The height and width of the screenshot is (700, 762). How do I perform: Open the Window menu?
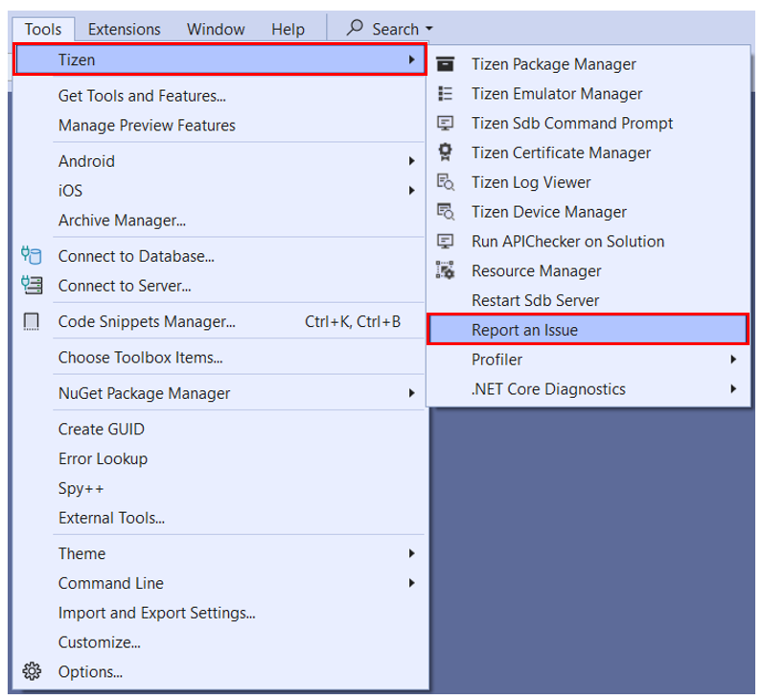coord(216,29)
